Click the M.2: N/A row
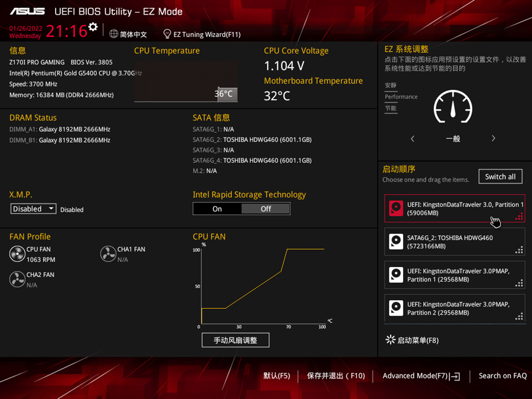Screen dimensions: 532x399 (x=205, y=171)
